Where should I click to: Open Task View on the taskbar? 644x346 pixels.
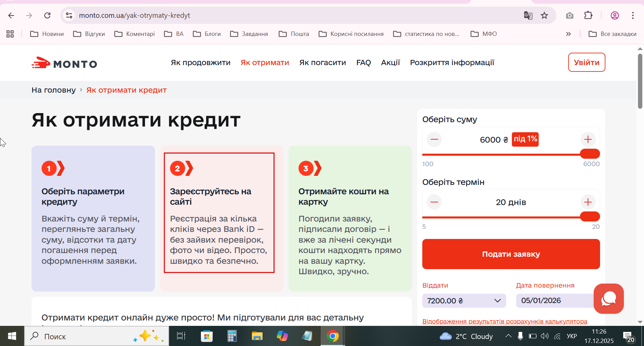pyautogui.click(x=181, y=336)
